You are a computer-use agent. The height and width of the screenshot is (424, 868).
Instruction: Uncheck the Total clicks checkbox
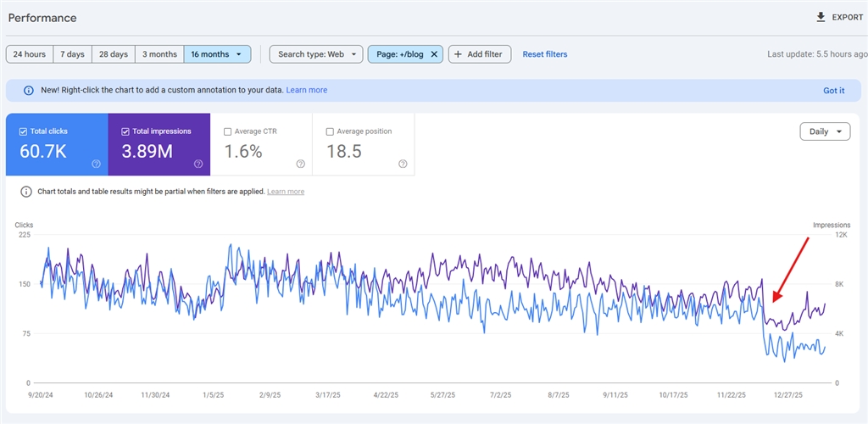point(23,131)
